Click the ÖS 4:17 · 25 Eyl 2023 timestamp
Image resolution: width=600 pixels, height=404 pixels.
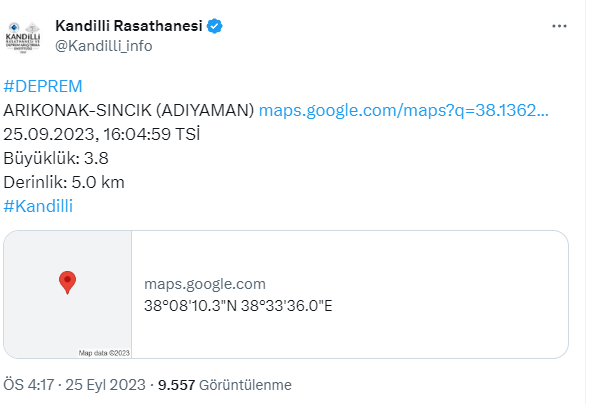pos(75,385)
